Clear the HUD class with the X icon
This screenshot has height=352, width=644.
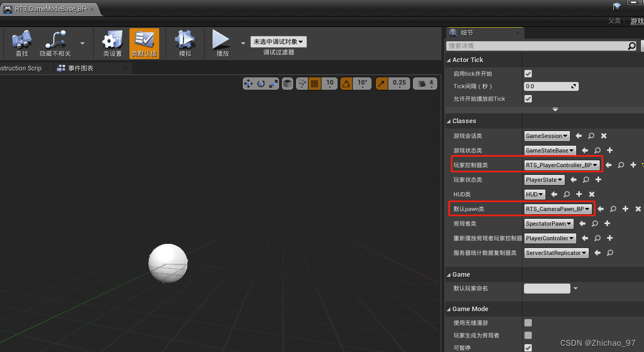click(x=591, y=194)
